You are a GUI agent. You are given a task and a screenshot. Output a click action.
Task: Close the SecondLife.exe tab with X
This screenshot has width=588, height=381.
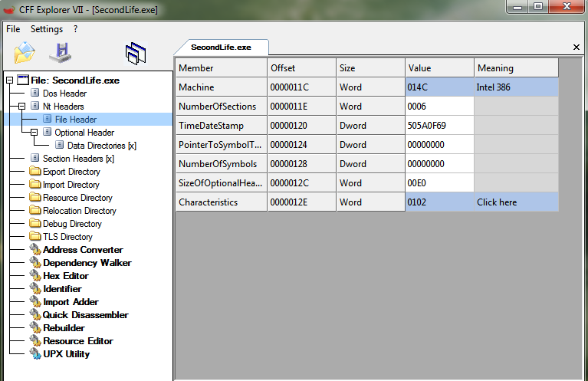[x=577, y=48]
